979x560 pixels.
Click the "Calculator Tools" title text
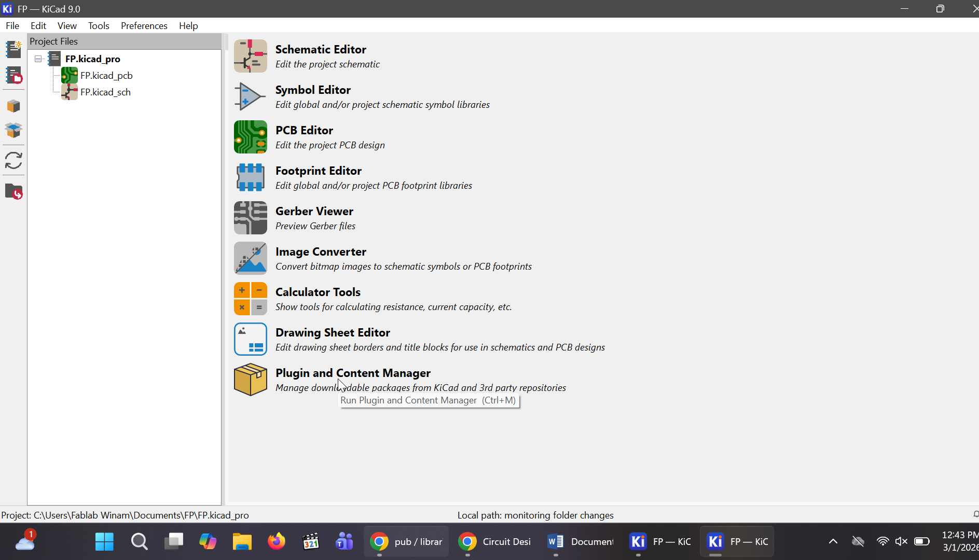(x=318, y=292)
